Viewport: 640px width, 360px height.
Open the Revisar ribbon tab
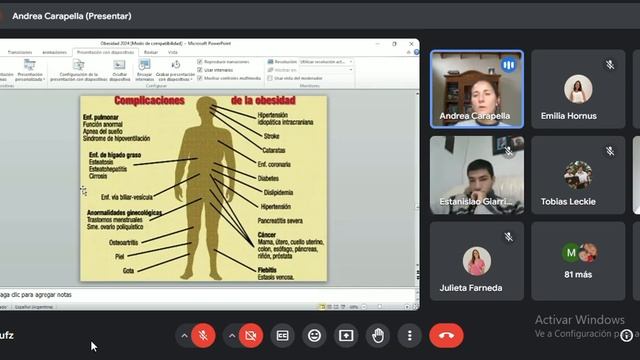(151, 52)
